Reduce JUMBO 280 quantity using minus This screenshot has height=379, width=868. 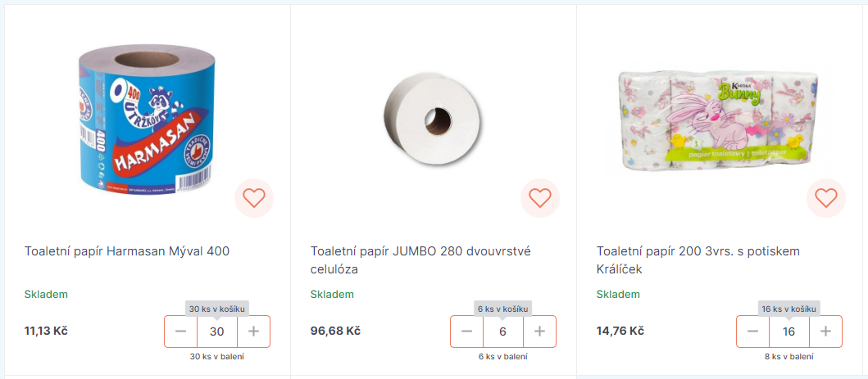[467, 332]
